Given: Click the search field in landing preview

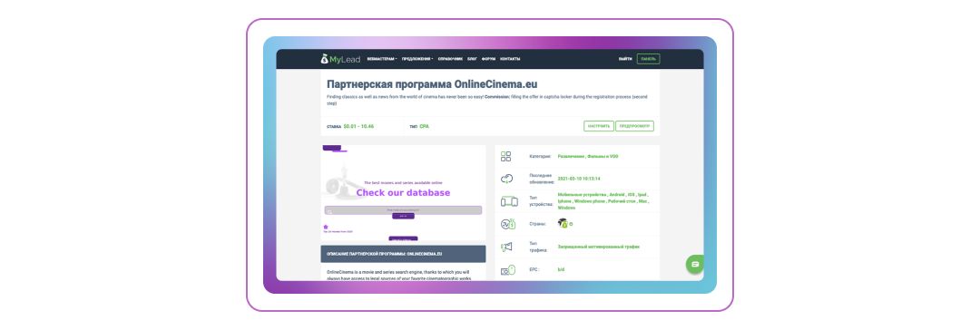Looking at the screenshot, I should [403, 210].
